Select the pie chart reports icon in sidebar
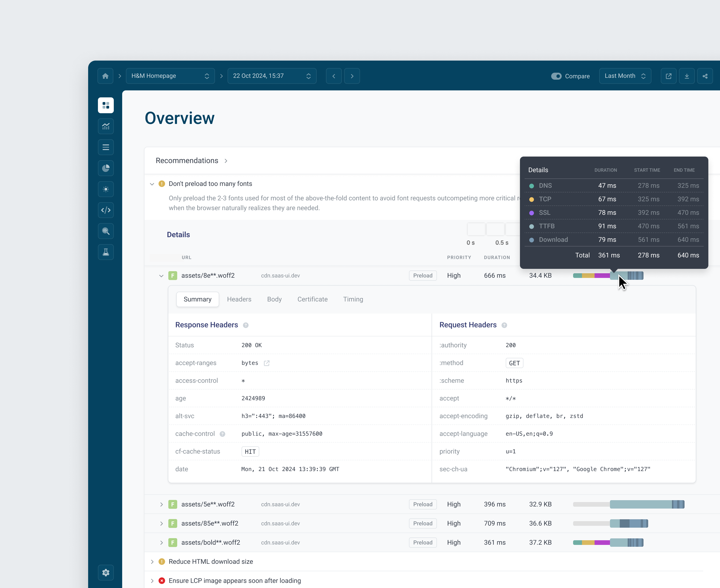The width and height of the screenshot is (720, 588). click(x=106, y=168)
